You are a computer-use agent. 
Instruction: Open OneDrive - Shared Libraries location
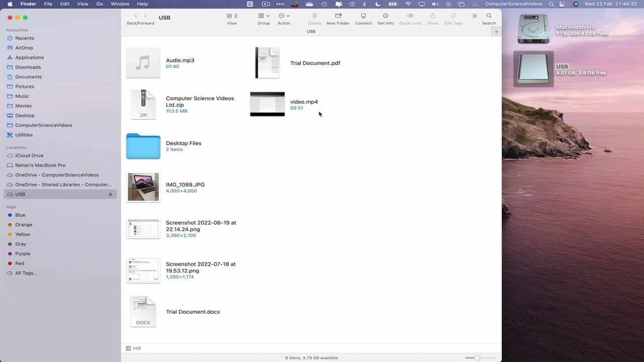tap(60, 185)
